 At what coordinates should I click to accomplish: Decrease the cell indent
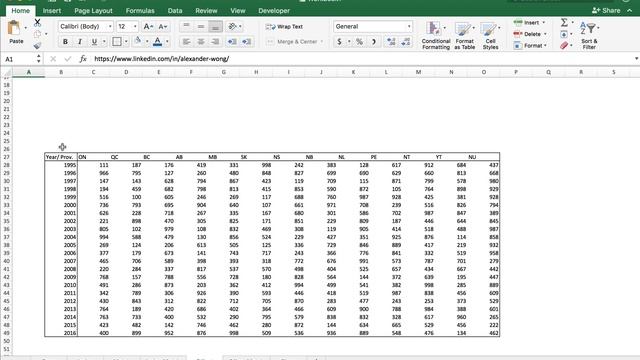(232, 42)
